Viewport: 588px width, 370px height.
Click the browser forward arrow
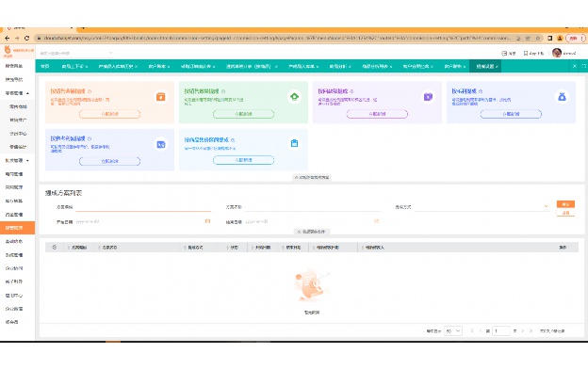17,38
